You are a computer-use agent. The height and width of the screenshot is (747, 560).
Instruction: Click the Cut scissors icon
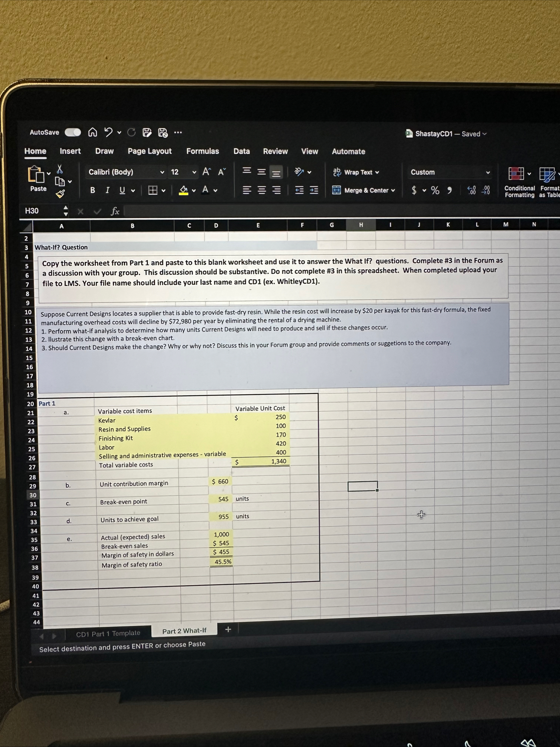pos(60,169)
